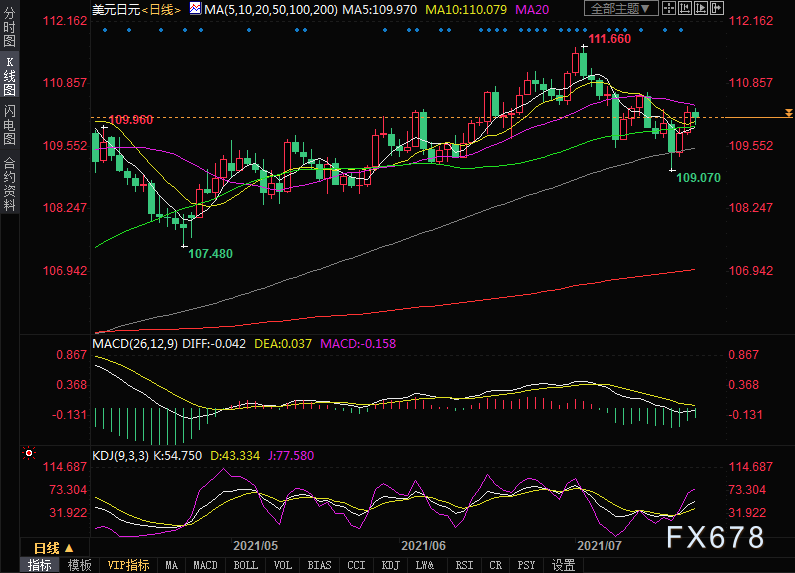This screenshot has height=573, width=795.
Task: Switch to the 模板 template tab
Action: (80, 565)
